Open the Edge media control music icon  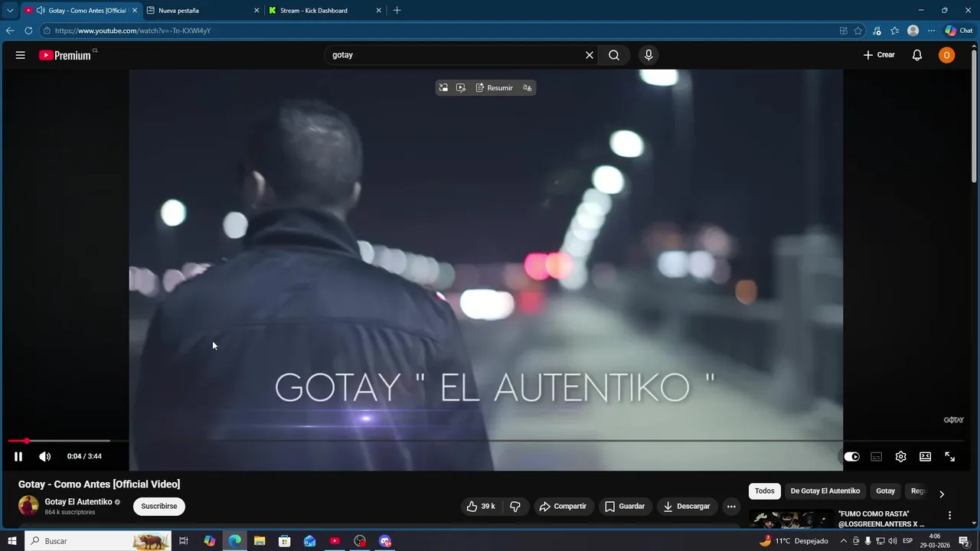[x=877, y=31]
